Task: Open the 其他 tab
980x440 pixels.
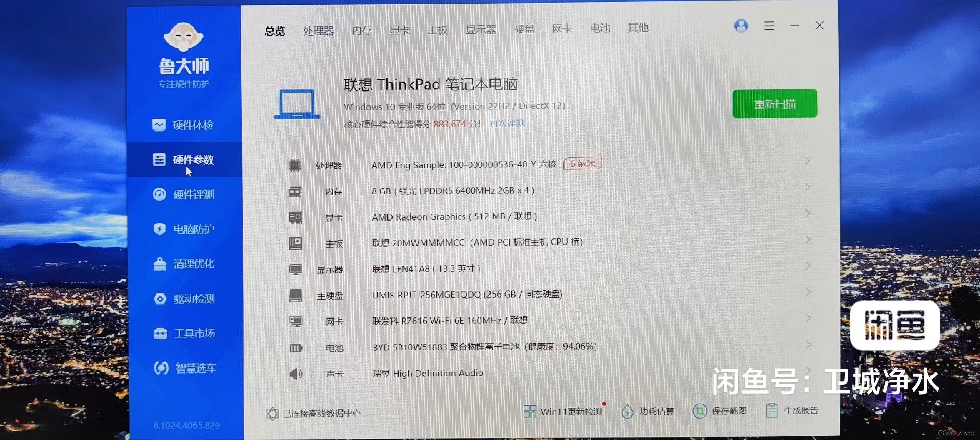Action: 638,27
